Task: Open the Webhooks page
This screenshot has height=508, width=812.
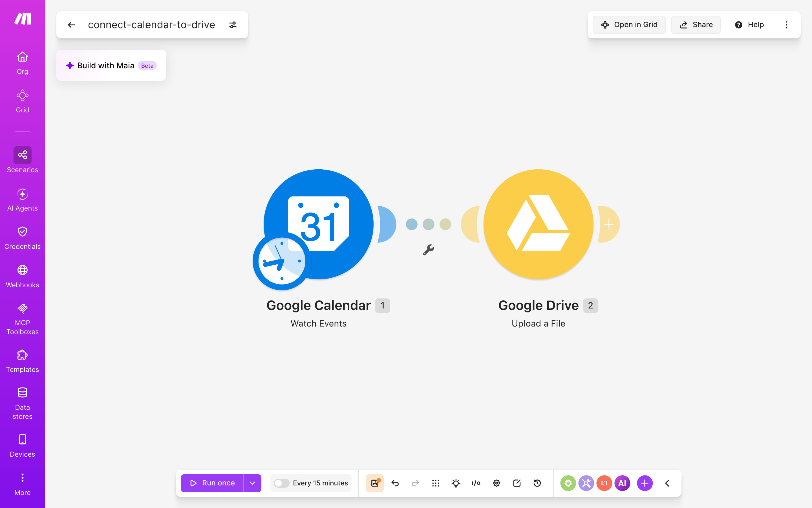Action: (23, 276)
